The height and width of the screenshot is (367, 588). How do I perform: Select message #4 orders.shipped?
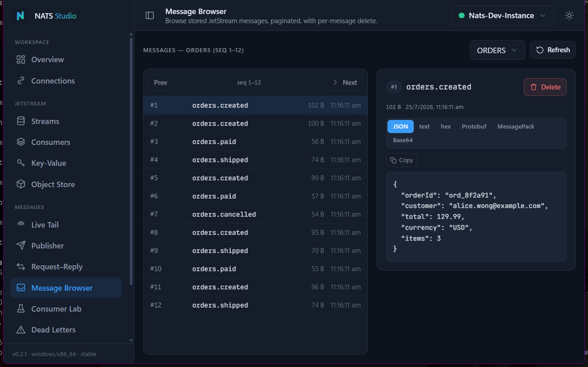pos(255,160)
